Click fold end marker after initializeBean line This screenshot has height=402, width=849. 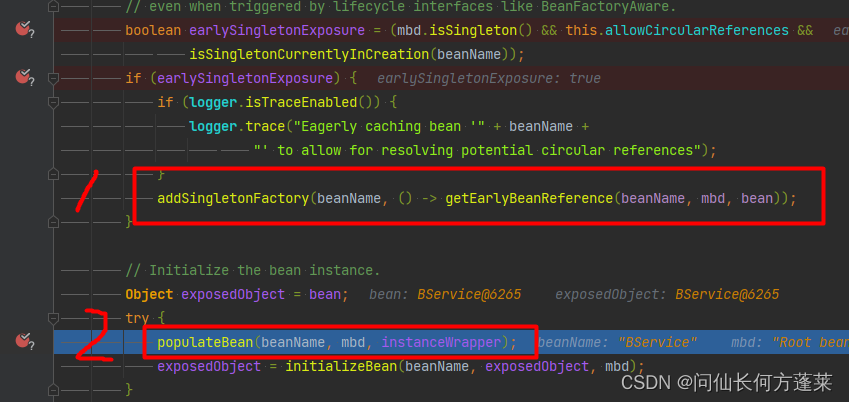53,389
